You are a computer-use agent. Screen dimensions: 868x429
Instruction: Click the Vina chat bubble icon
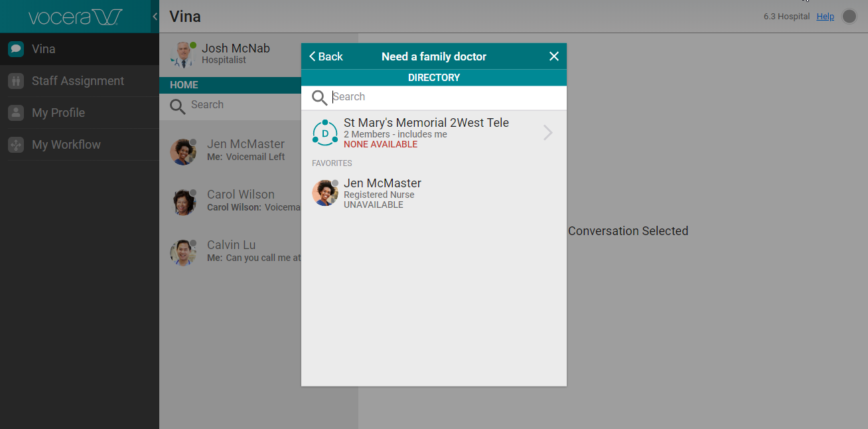(x=16, y=49)
